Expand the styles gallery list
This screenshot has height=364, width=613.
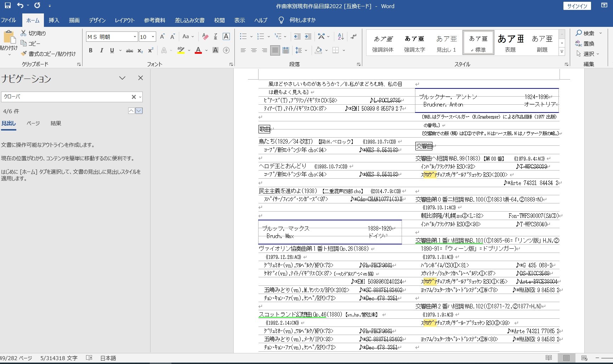pos(562,52)
